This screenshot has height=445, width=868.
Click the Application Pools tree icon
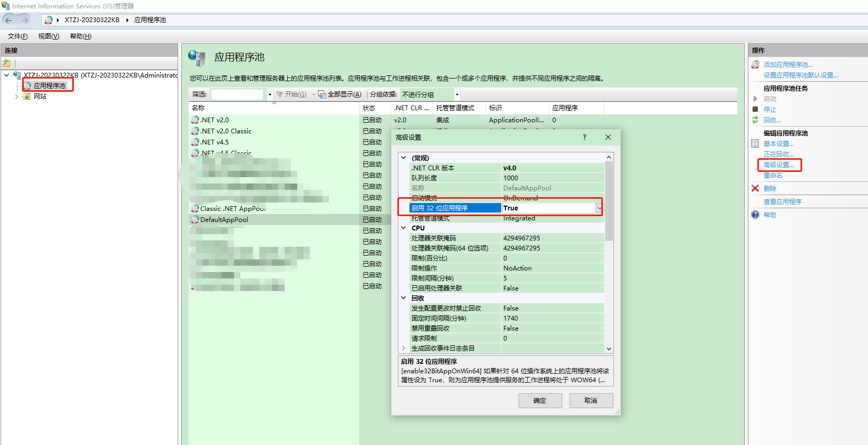[27, 85]
